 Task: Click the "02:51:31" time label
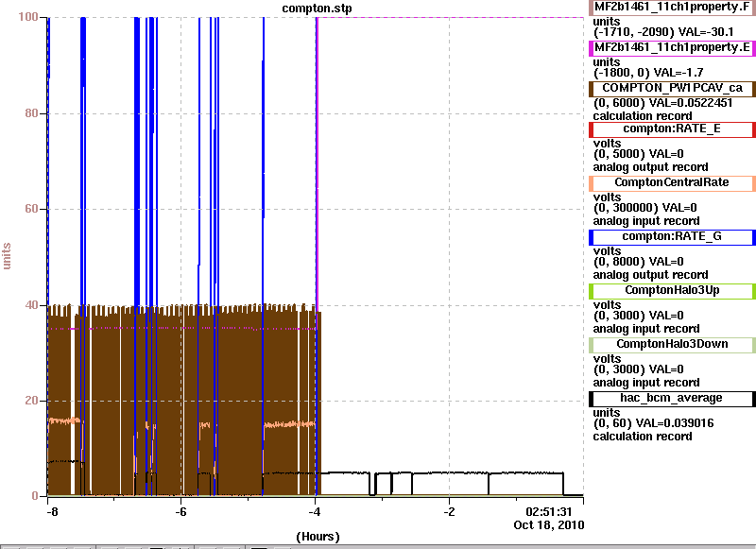[549, 512]
